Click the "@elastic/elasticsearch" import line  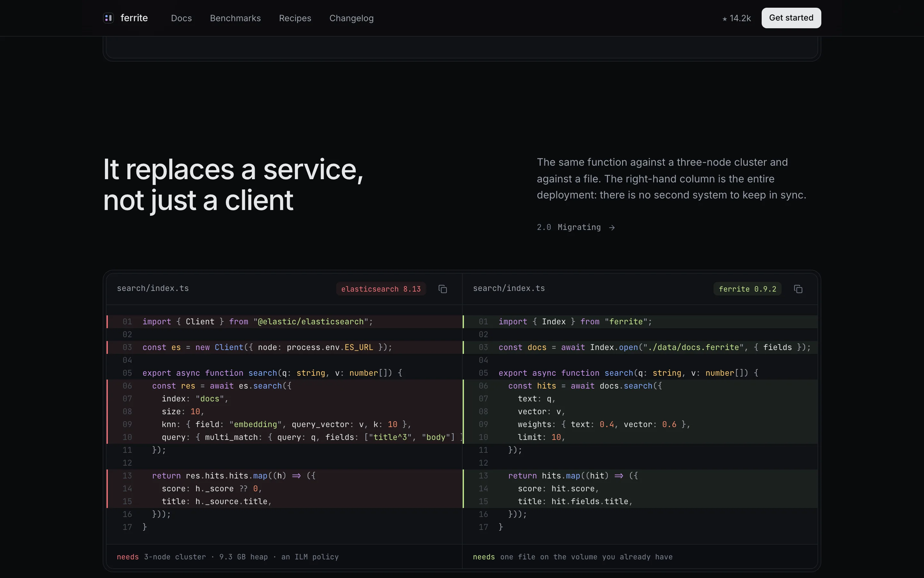(285, 322)
